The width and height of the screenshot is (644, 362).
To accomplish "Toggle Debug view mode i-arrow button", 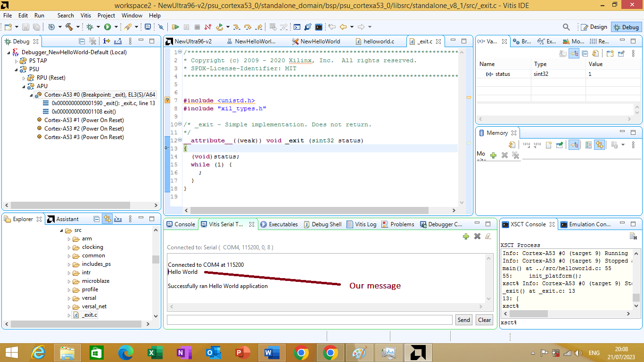I will click(x=107, y=41).
